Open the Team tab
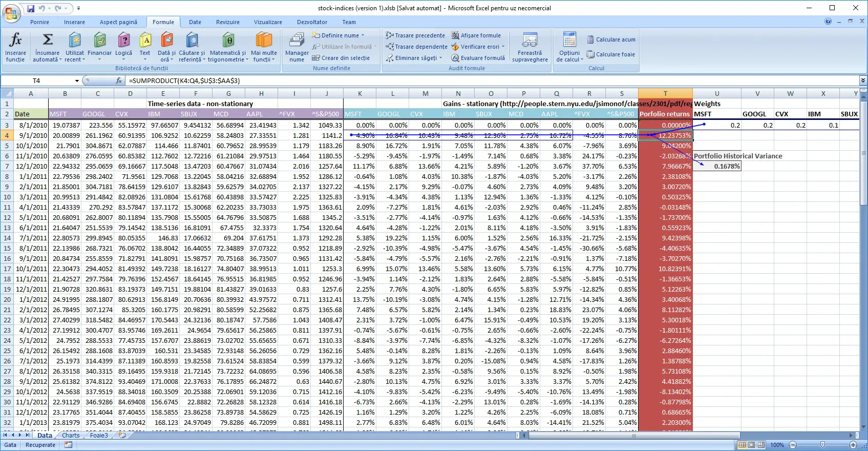 (349, 22)
